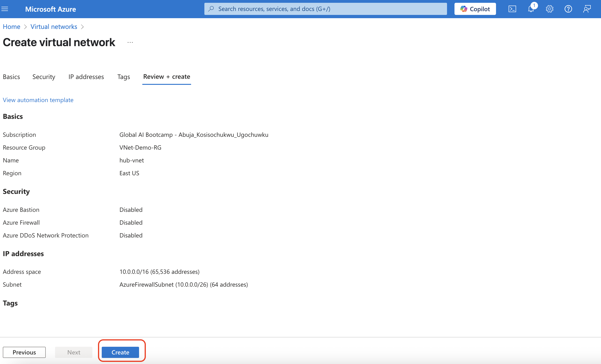Switch to the IP addresses tab

click(x=86, y=77)
